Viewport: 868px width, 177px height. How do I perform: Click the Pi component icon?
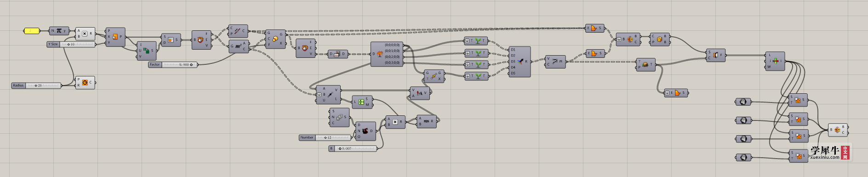[x=59, y=31]
